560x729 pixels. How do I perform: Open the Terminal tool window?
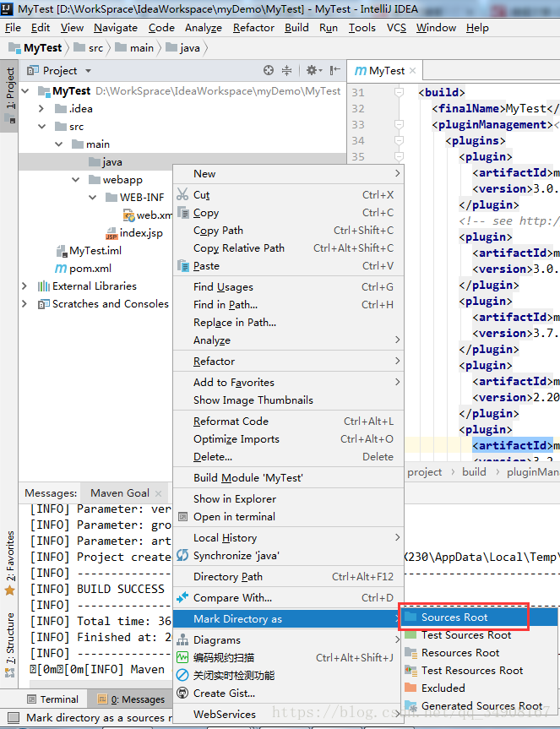[52, 699]
